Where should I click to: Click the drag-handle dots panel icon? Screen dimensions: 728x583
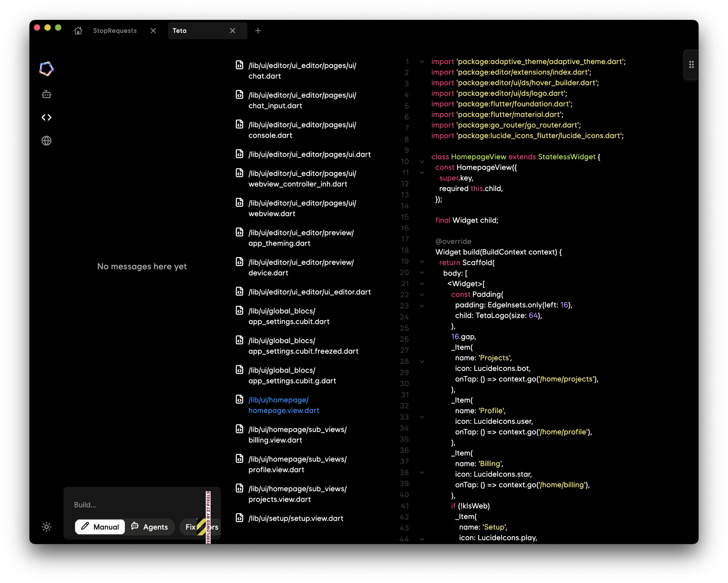click(691, 64)
